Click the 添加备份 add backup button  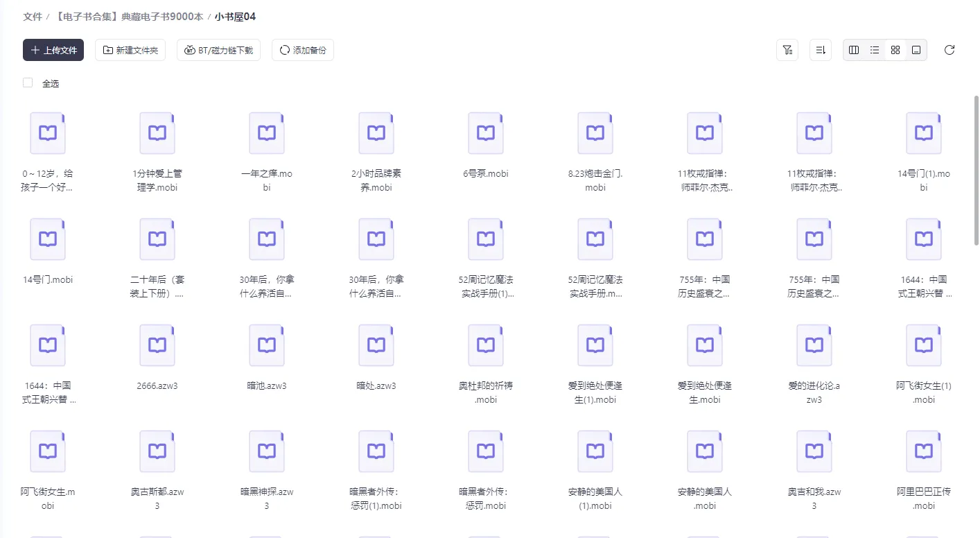pyautogui.click(x=303, y=50)
